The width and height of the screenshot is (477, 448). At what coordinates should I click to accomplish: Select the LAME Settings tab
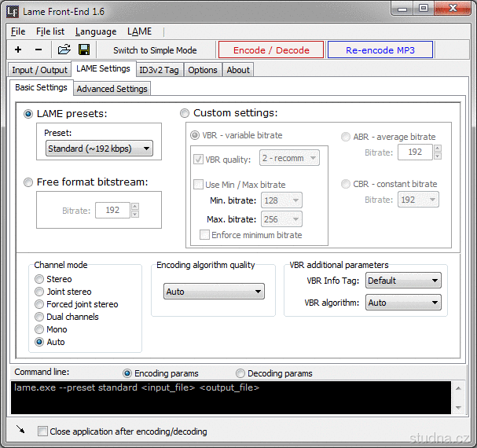(103, 69)
